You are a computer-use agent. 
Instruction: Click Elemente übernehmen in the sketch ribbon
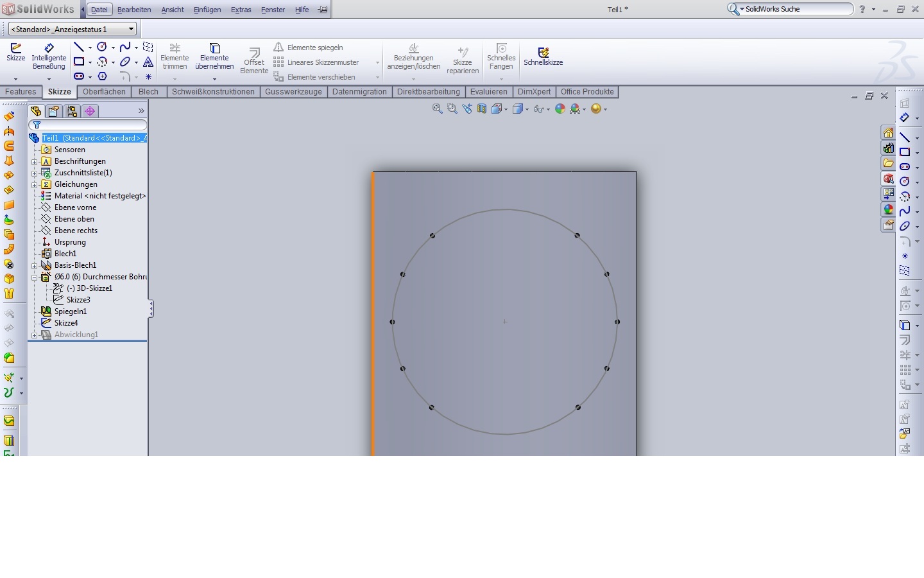tap(214, 57)
